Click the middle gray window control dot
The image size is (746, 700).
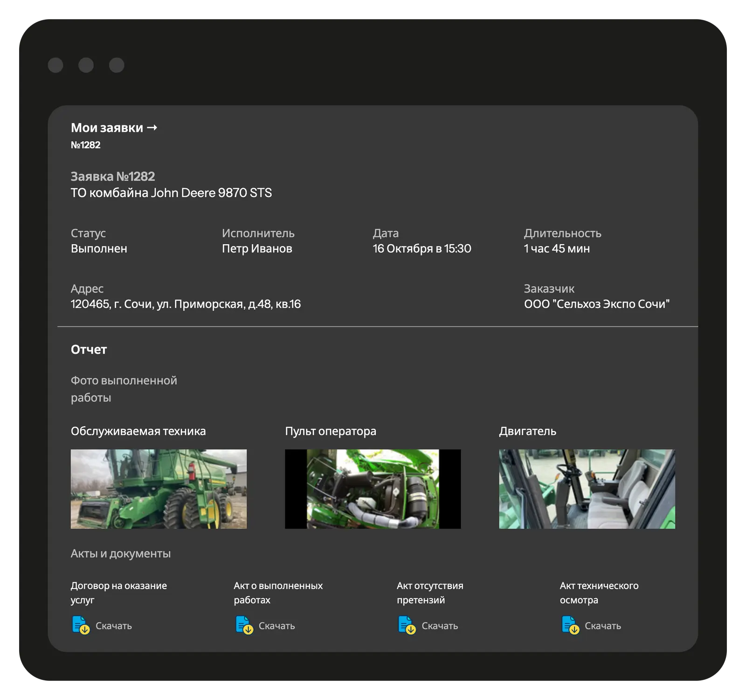(x=86, y=65)
